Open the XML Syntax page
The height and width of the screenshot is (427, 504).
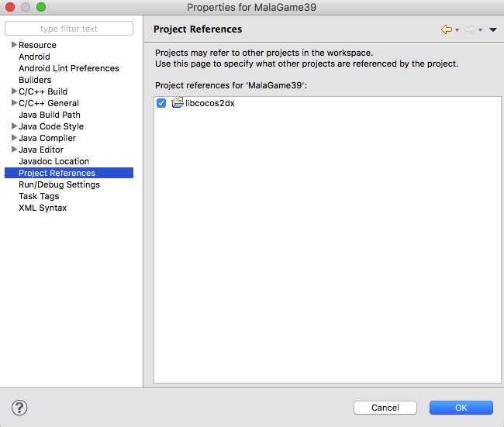[x=43, y=208]
